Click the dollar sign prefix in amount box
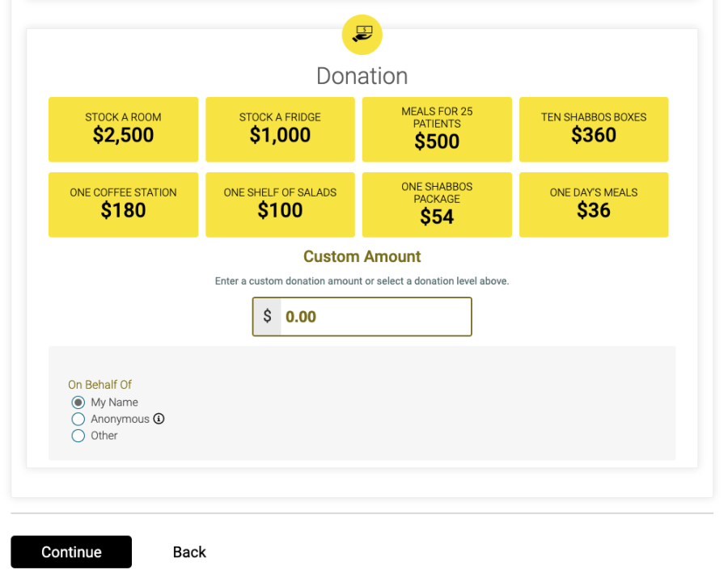This screenshot has width=728, height=574. click(x=267, y=316)
